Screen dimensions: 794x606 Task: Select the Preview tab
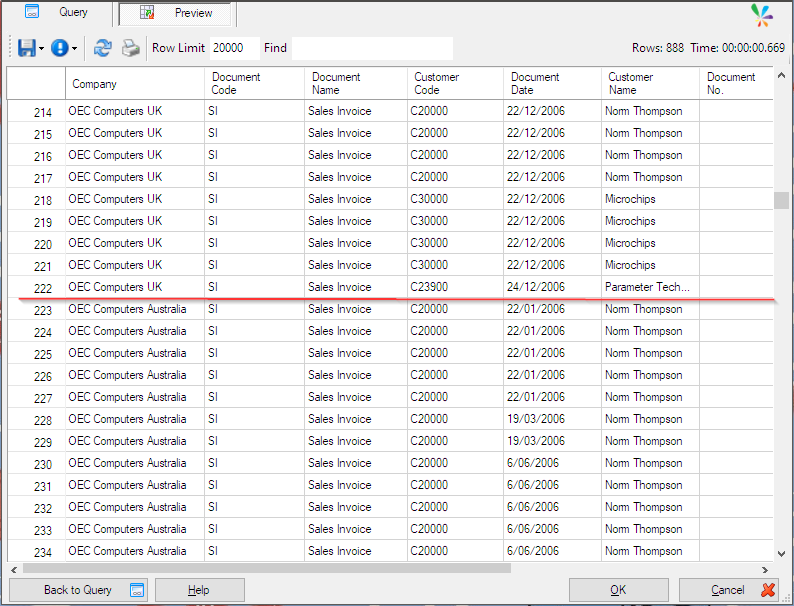[x=175, y=13]
